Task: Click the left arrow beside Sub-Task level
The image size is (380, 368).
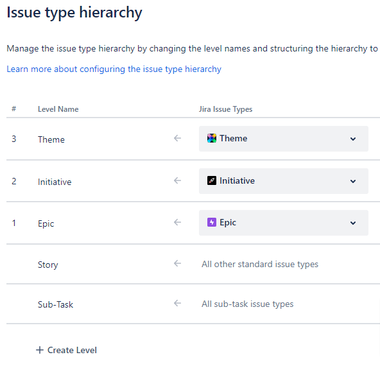Action: (x=177, y=303)
